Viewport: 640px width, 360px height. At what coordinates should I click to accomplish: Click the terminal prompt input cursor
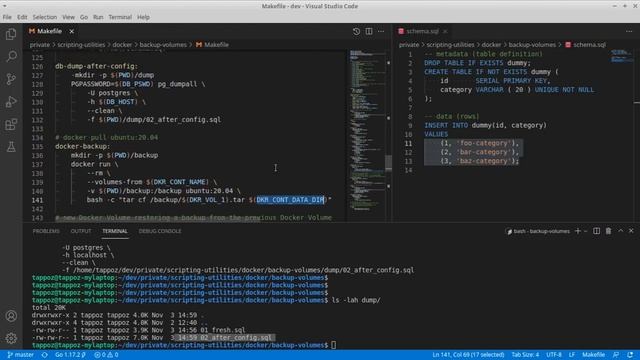[x=333, y=345]
